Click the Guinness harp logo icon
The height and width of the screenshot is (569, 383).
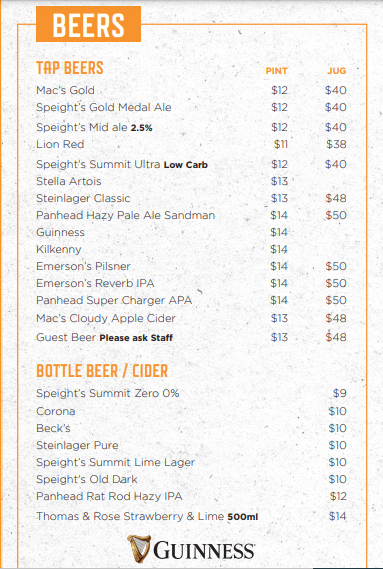click(139, 548)
